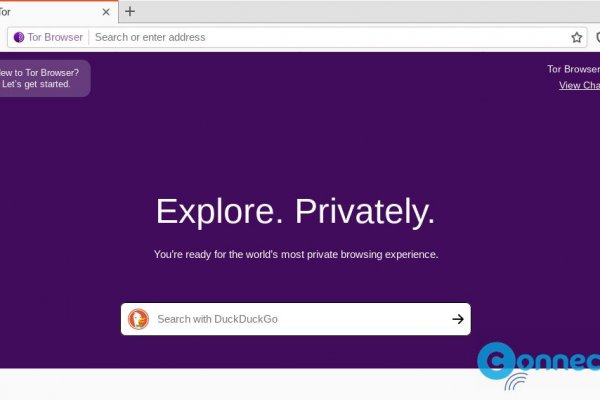Click the Tor Browser version text
The image size is (600, 400).
573,69
